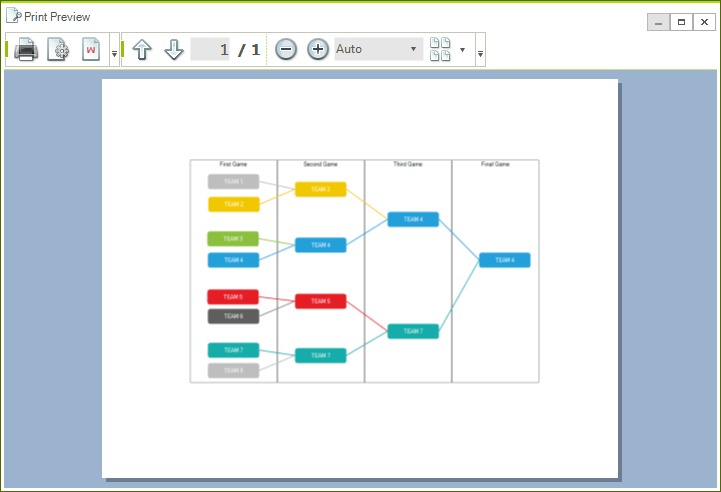The height and width of the screenshot is (492, 721).
Task: Select gray TEAM 1 node
Action: [x=234, y=182]
